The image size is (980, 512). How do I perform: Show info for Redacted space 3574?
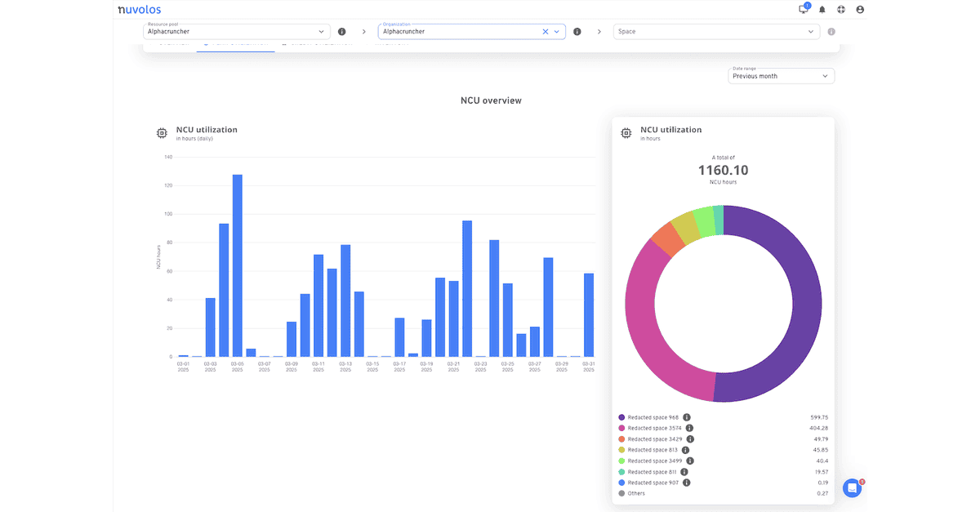pyautogui.click(x=689, y=428)
